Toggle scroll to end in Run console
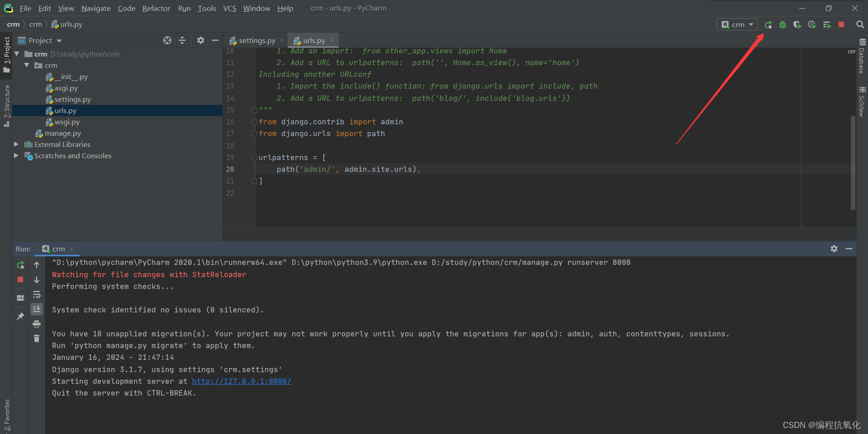Screen dimensions: 868x434 pyautogui.click(x=37, y=309)
